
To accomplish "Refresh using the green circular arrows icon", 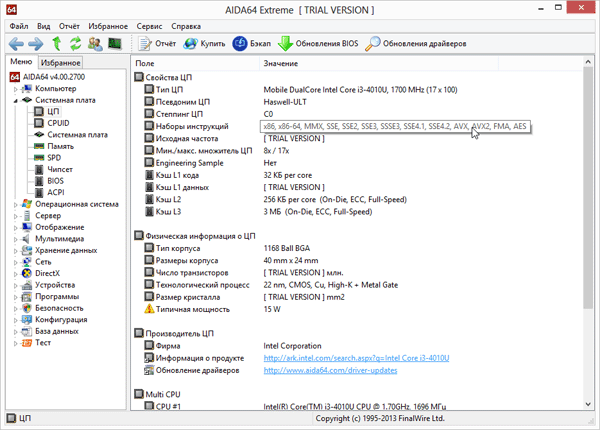I will pyautogui.click(x=75, y=44).
